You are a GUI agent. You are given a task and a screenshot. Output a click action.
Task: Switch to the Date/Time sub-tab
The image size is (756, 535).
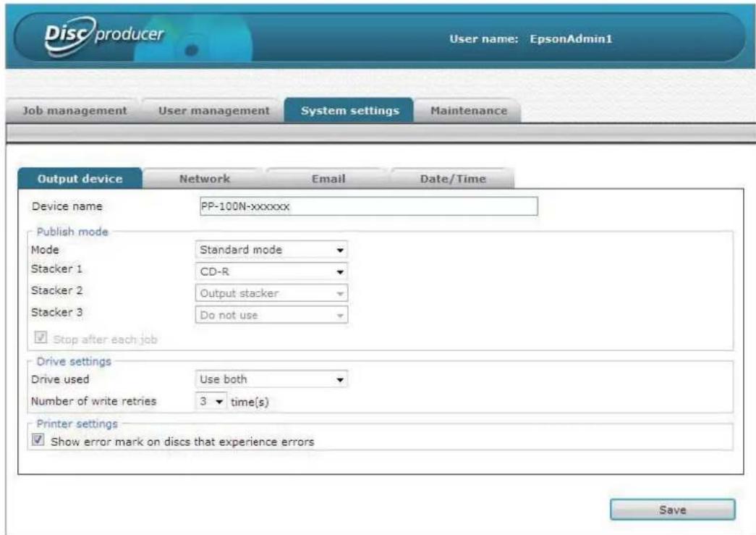point(453,179)
